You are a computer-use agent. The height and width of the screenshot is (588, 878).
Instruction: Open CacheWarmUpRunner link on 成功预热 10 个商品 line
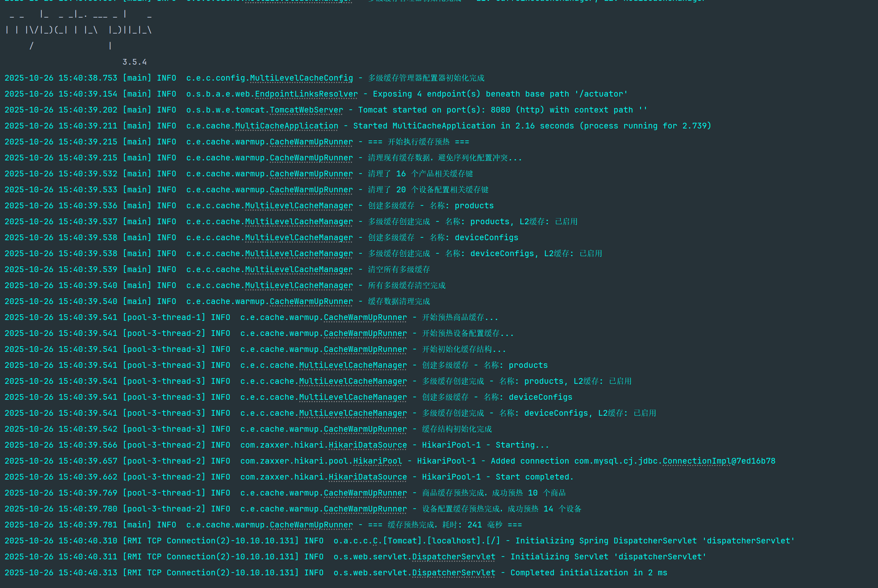point(365,493)
